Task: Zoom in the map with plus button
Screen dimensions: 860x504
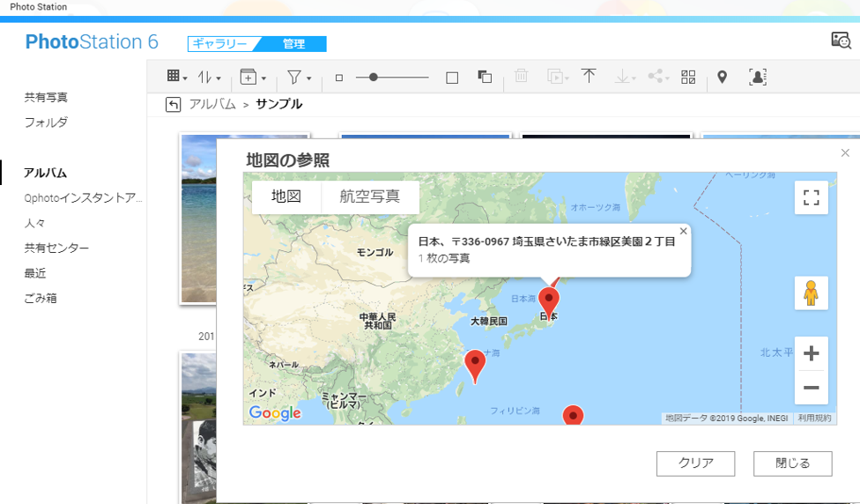Action: (811, 354)
